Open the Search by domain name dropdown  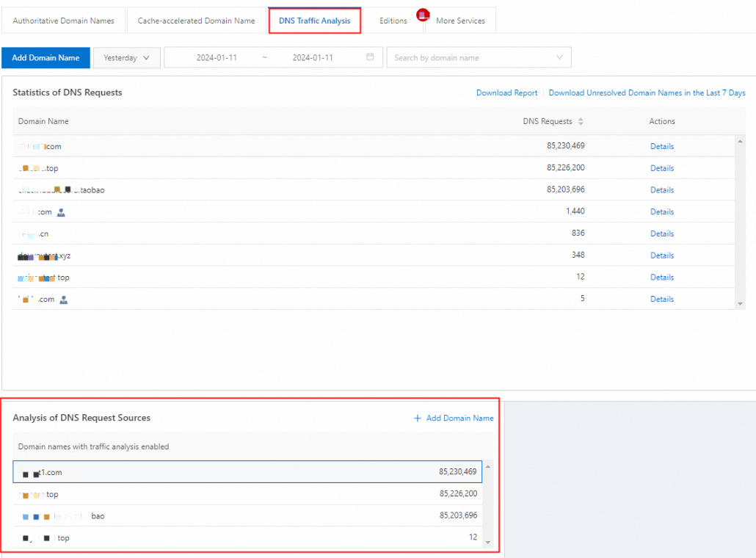[x=479, y=58]
